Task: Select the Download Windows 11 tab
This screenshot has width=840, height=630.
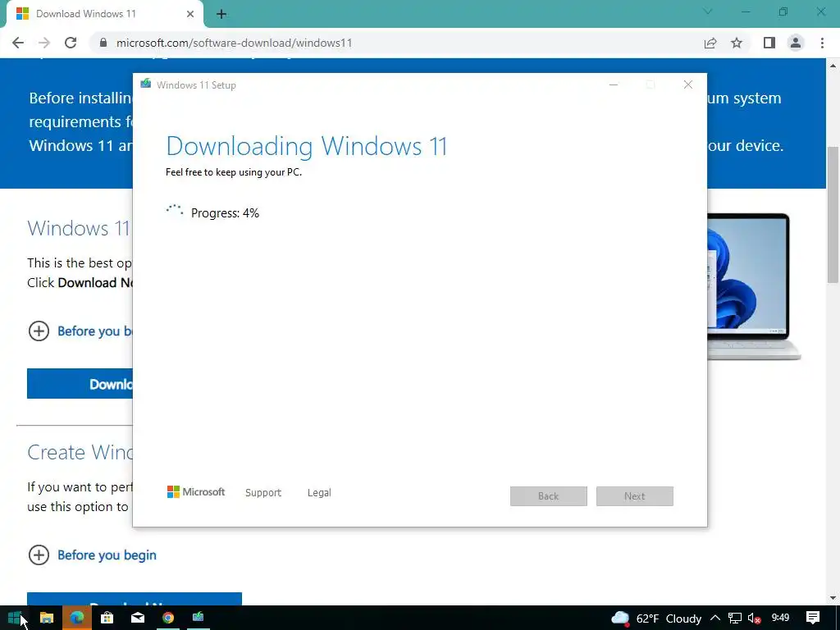Action: [x=104, y=14]
